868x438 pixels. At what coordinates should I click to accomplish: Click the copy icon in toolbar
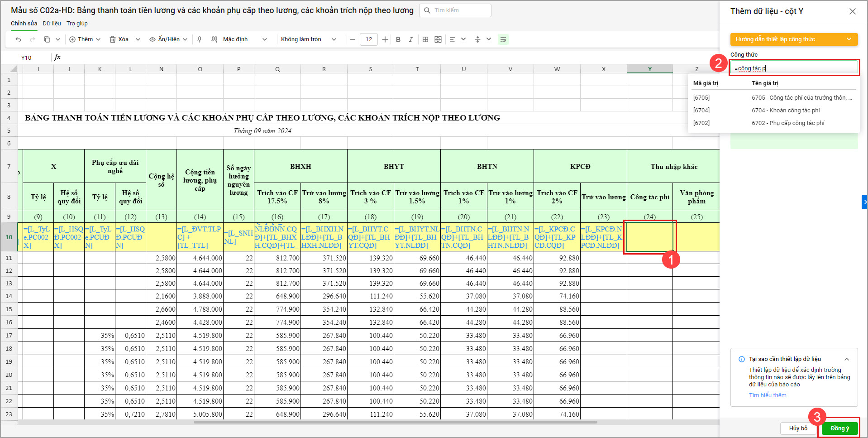(x=47, y=39)
